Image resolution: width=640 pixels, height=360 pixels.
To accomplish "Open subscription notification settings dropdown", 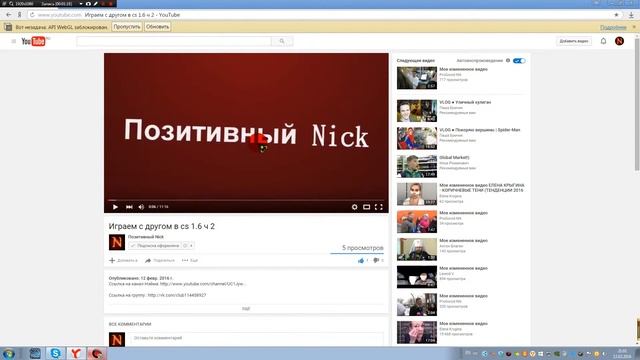I will (x=188, y=246).
